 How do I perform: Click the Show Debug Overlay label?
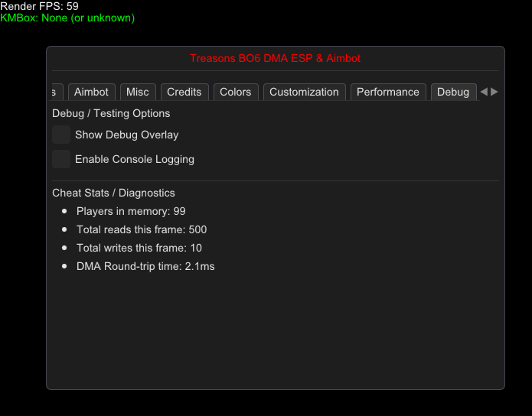126,135
